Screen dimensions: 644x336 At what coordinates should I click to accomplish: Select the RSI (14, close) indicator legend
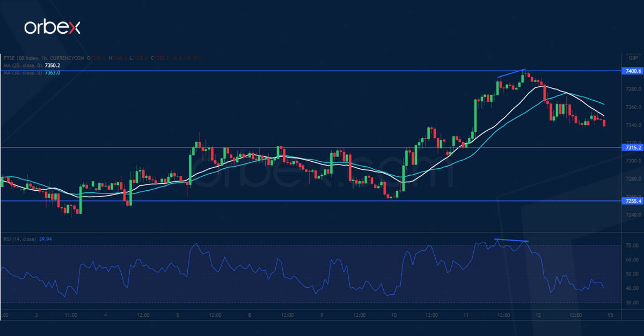(19, 239)
